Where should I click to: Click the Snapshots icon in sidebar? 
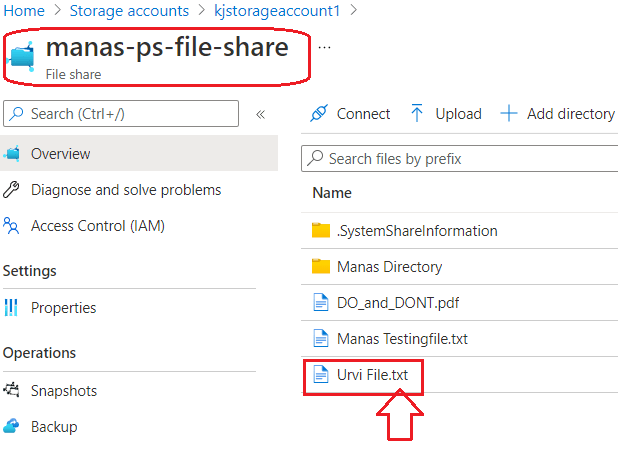point(11,390)
